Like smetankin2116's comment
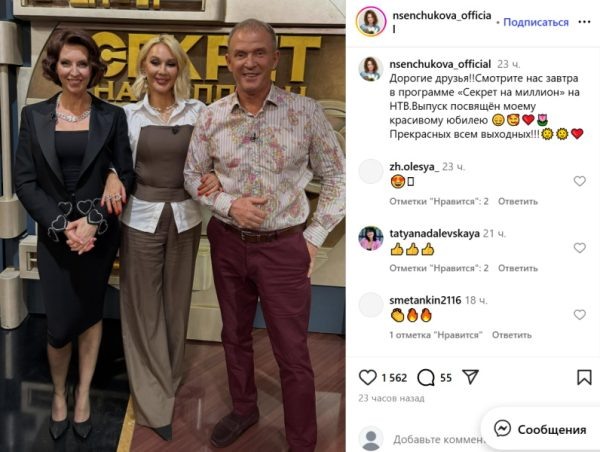 (x=580, y=315)
